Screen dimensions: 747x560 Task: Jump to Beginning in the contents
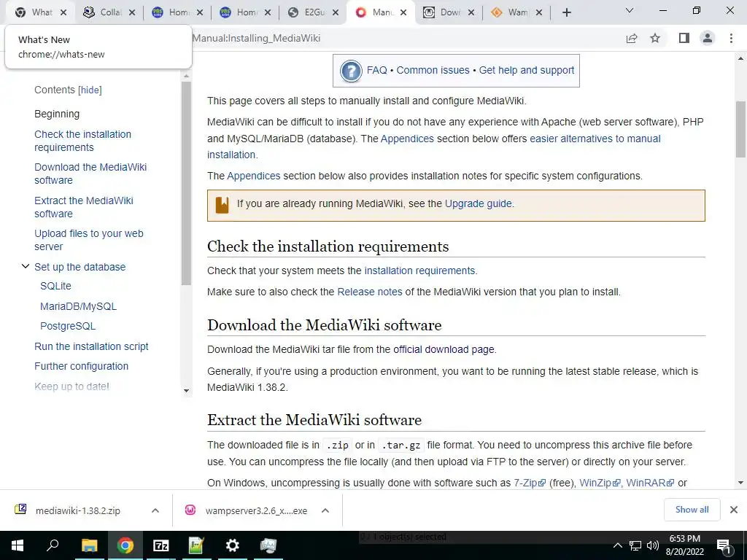coord(57,114)
